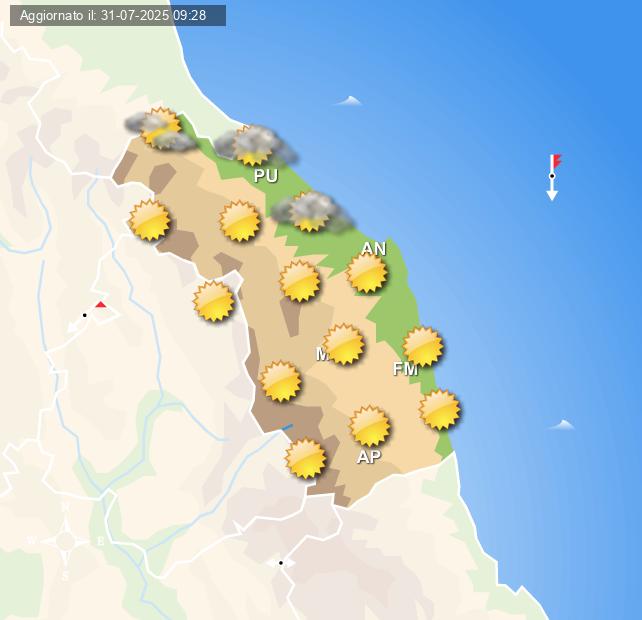The width and height of the screenshot is (642, 620).
Task: Click the inland sun icon west of the AN sun
Action: point(300,281)
